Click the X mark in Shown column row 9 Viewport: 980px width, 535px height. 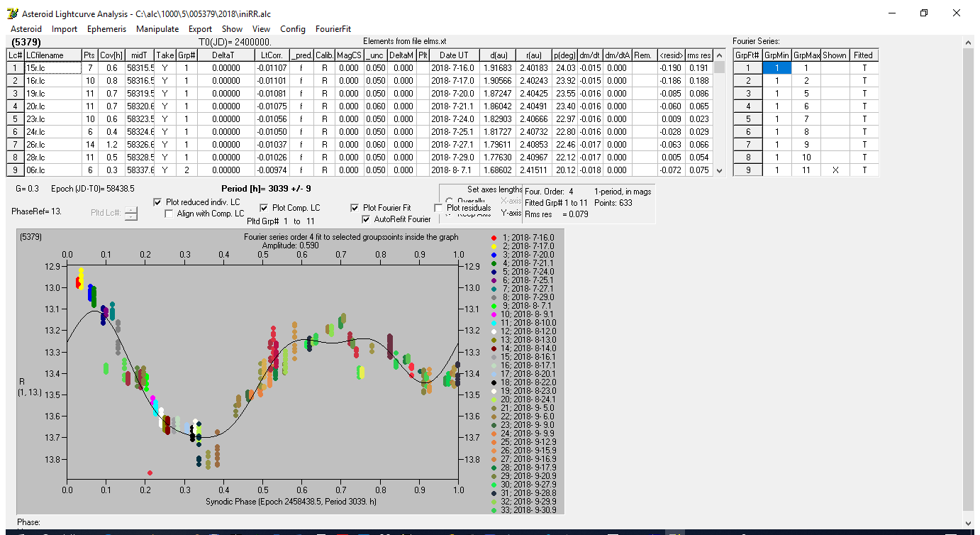(x=835, y=170)
